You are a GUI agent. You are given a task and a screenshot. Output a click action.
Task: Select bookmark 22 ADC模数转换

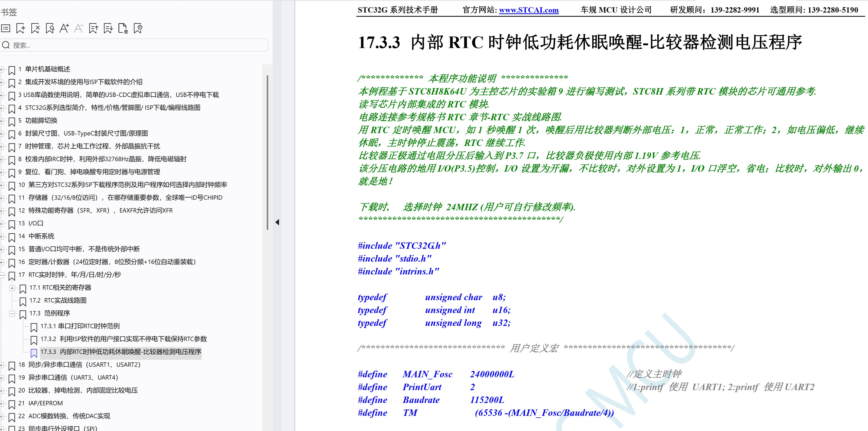tap(64, 416)
